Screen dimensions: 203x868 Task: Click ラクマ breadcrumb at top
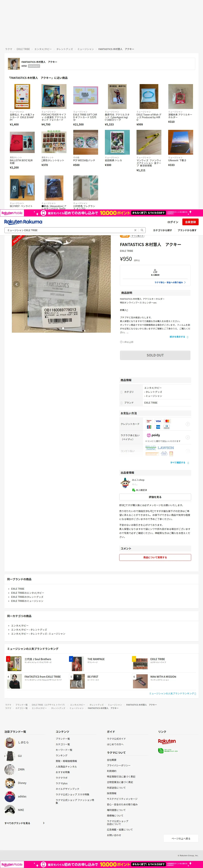click(x=9, y=49)
